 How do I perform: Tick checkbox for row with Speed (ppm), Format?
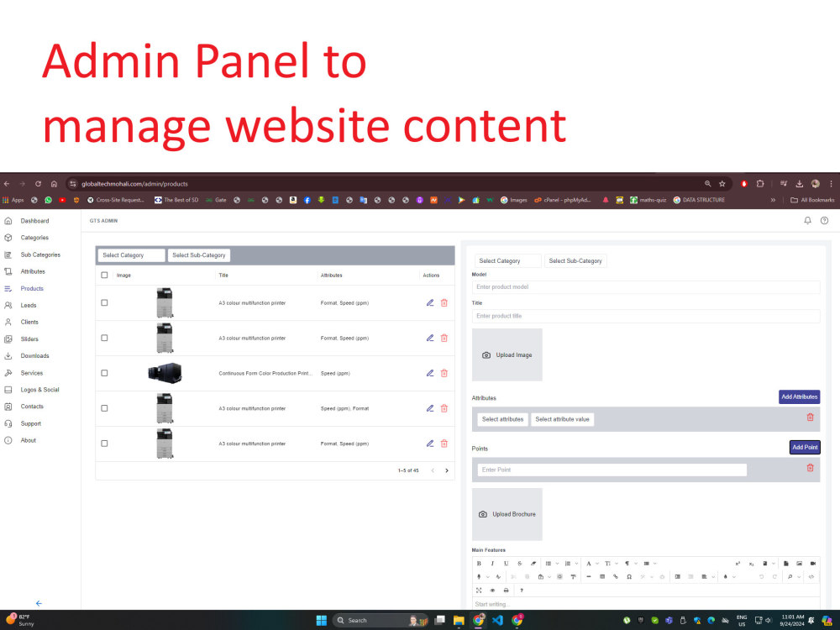104,408
